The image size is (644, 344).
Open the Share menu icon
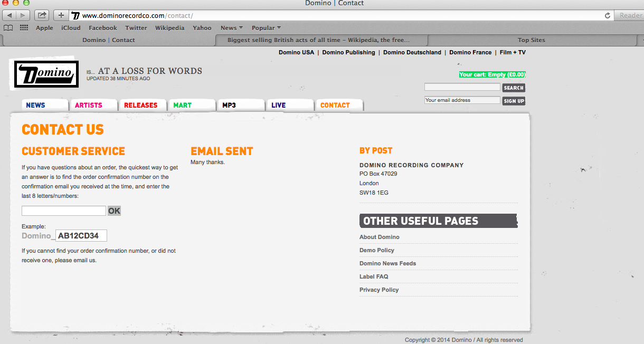[x=42, y=15]
